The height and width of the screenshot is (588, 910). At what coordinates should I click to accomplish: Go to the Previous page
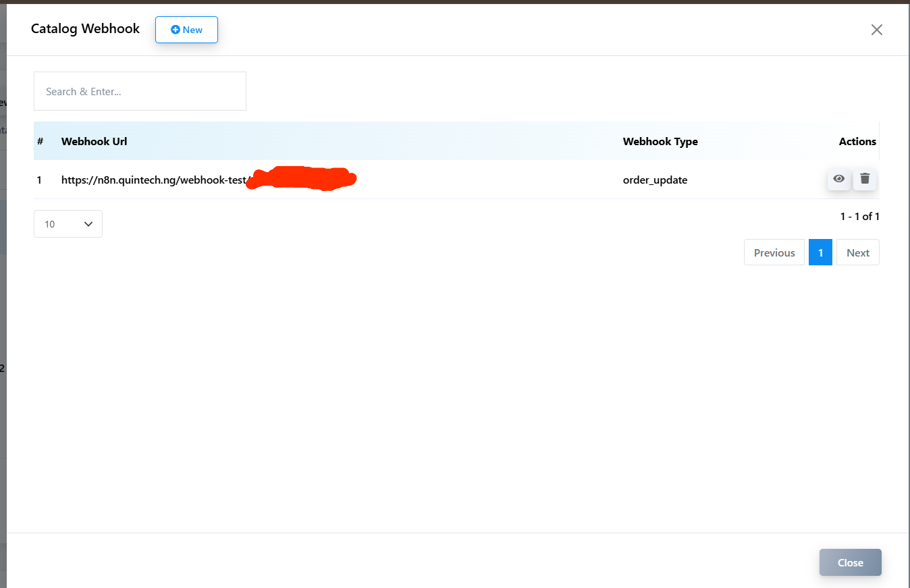click(774, 252)
